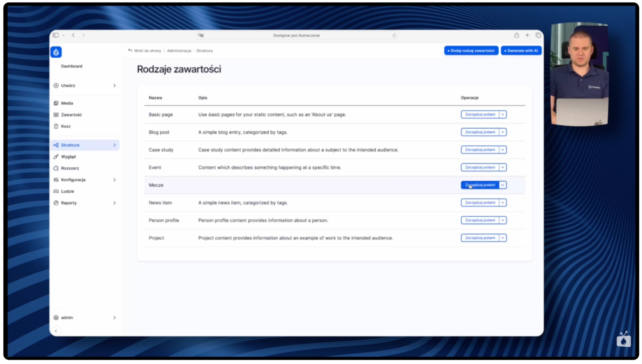
Task: Click the Raporty reports icon
Action: coord(57,203)
